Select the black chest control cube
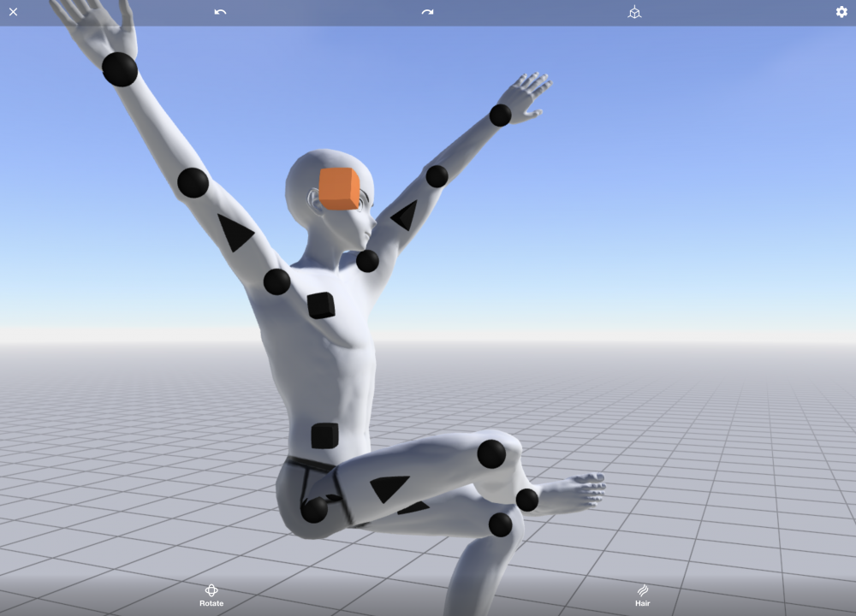Screen dimensions: 856x616 pyautogui.click(x=321, y=305)
